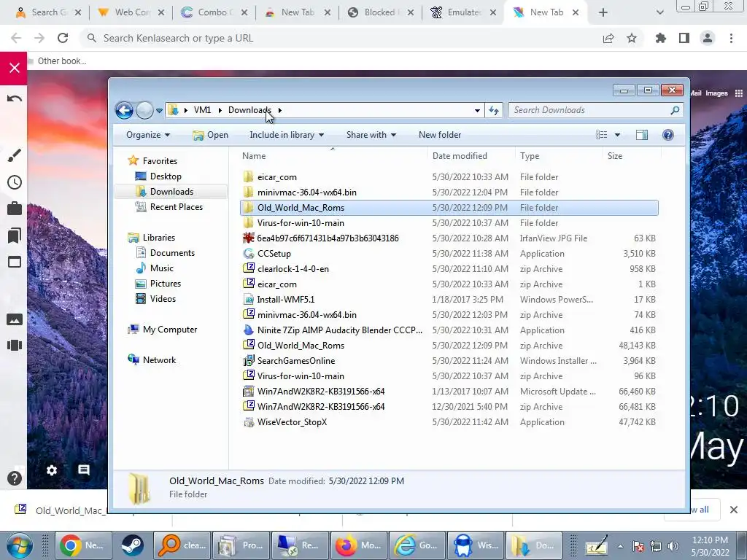Viewport: 747px width, 560px height.
Task: Click the Chrome address bar
Action: click(x=333, y=38)
